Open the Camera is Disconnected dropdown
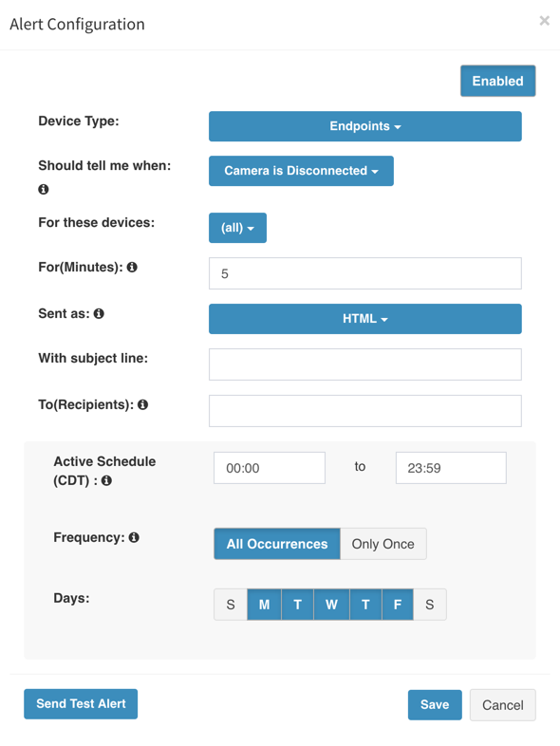This screenshot has height=746, width=560. click(x=301, y=171)
